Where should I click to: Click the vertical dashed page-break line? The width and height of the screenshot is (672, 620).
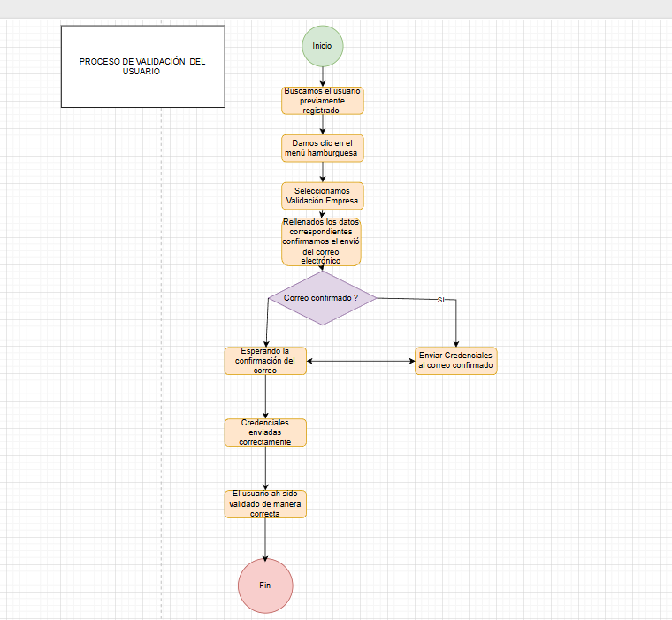pos(162,354)
